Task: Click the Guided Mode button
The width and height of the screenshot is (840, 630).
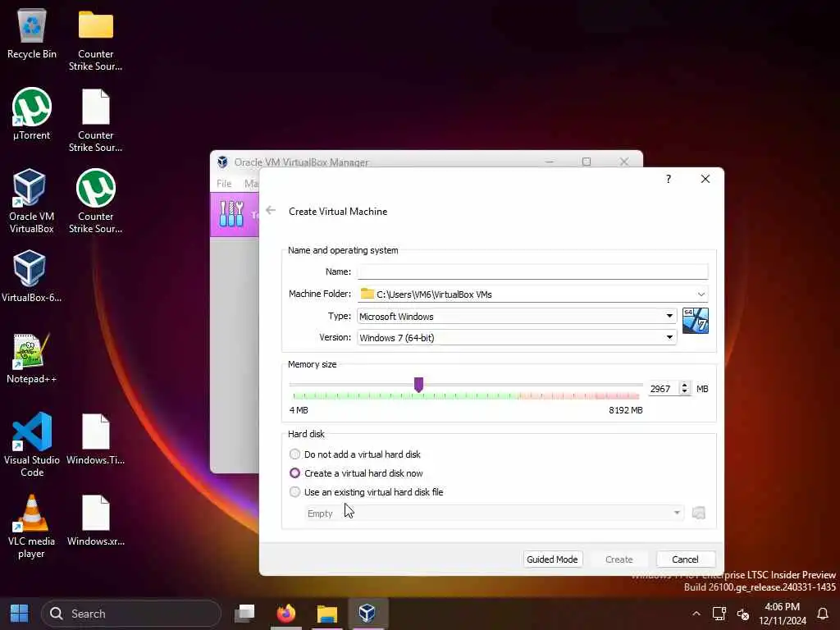Action: 552,559
